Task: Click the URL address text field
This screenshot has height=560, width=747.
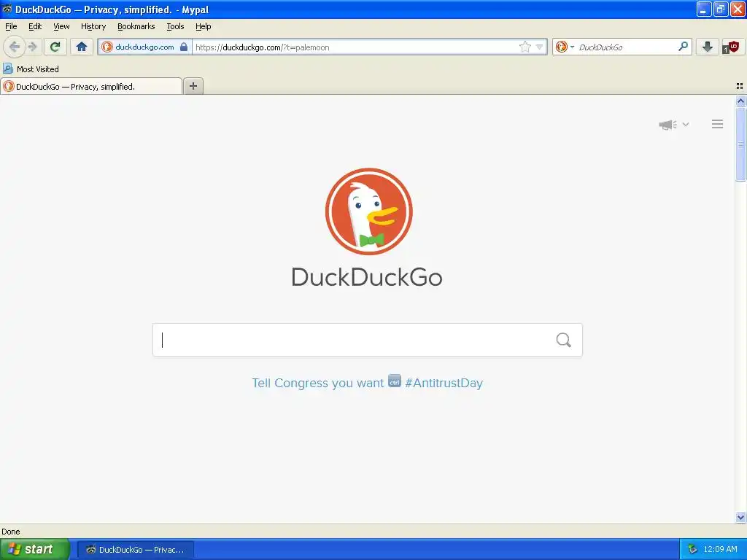Action: (x=355, y=47)
